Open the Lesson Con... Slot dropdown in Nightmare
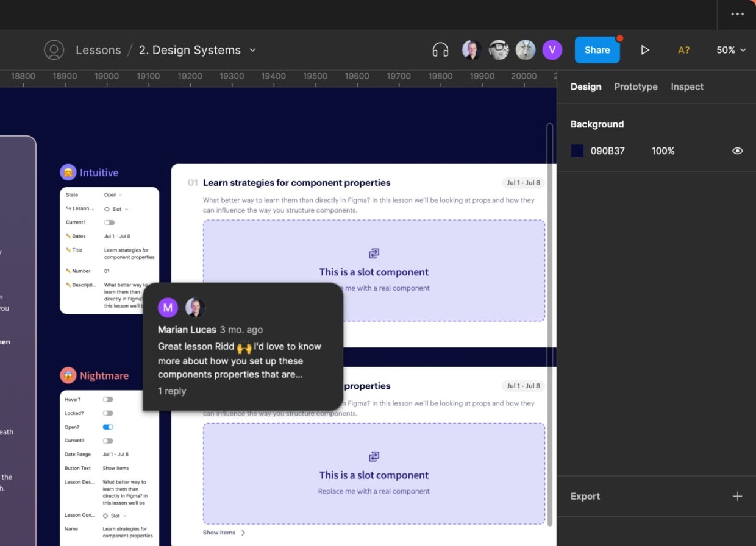The image size is (756, 546). point(115,516)
